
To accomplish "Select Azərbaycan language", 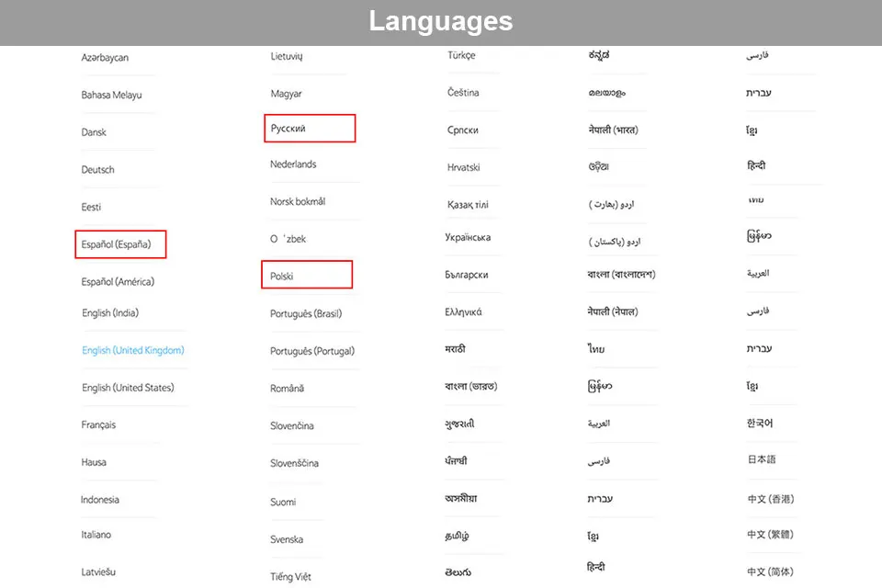I will click(105, 57).
